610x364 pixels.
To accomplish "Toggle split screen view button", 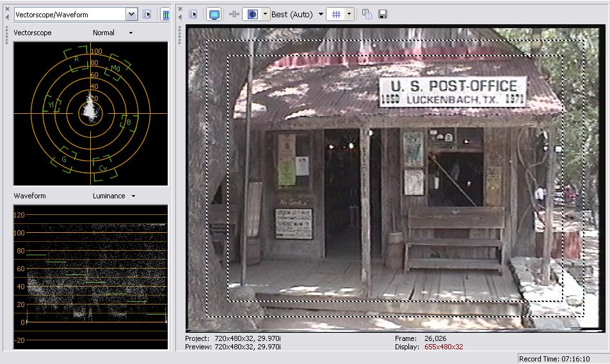I will (x=252, y=15).
